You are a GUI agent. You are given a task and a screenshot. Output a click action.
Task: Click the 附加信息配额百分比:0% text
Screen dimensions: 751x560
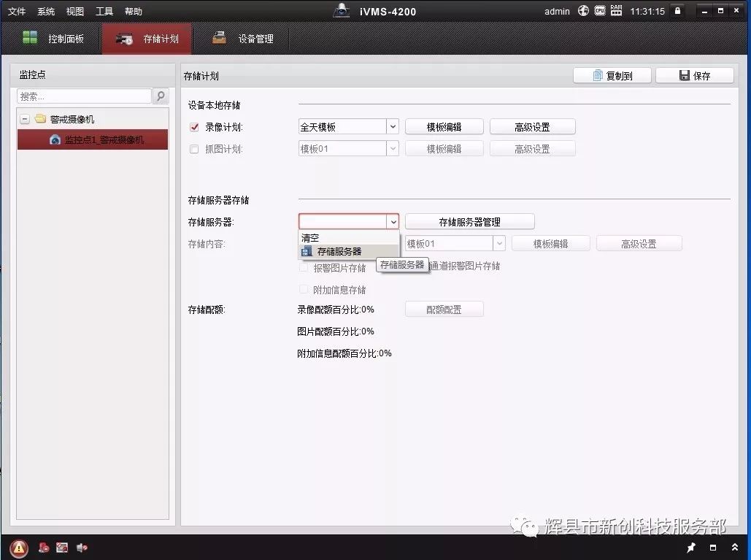pos(344,353)
